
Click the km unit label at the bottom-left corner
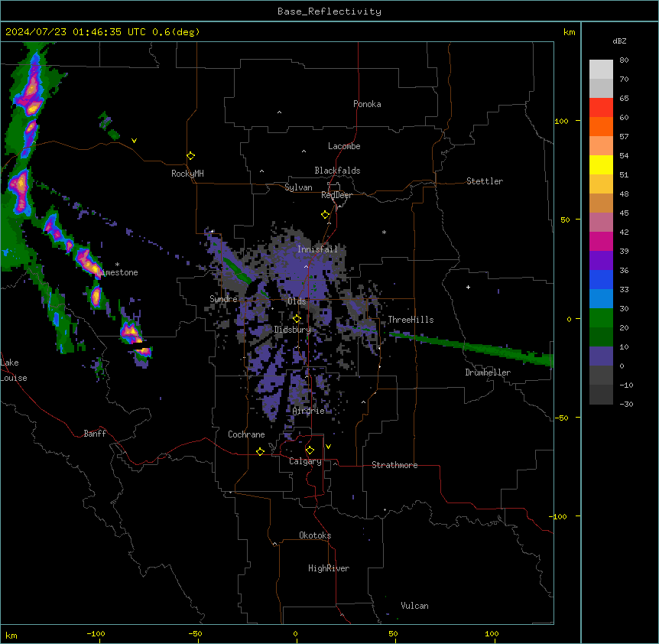11,636
